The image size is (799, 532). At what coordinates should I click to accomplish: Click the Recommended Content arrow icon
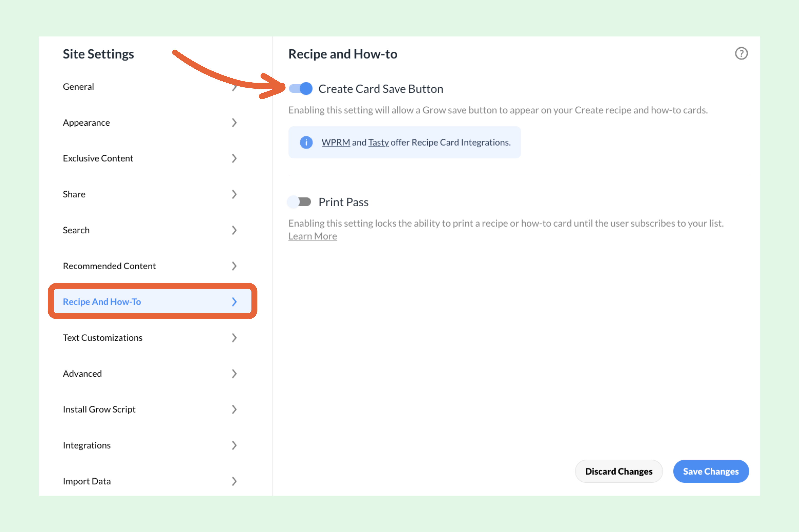[234, 266]
